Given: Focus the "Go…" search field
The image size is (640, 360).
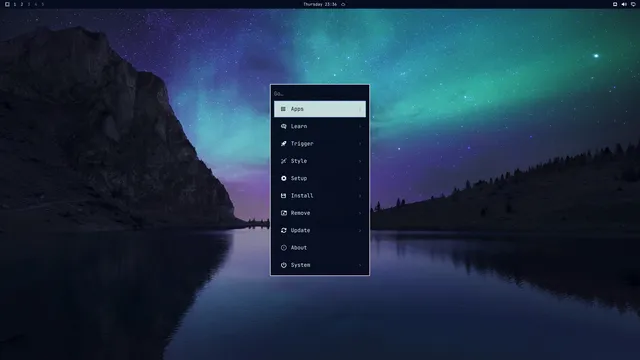Looking at the screenshot, I should tap(320, 93).
